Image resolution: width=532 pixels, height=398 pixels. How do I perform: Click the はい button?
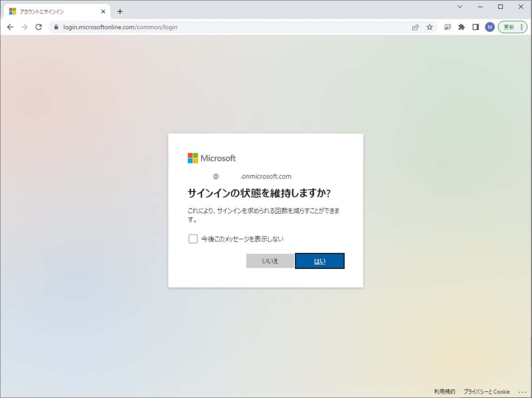[320, 261]
